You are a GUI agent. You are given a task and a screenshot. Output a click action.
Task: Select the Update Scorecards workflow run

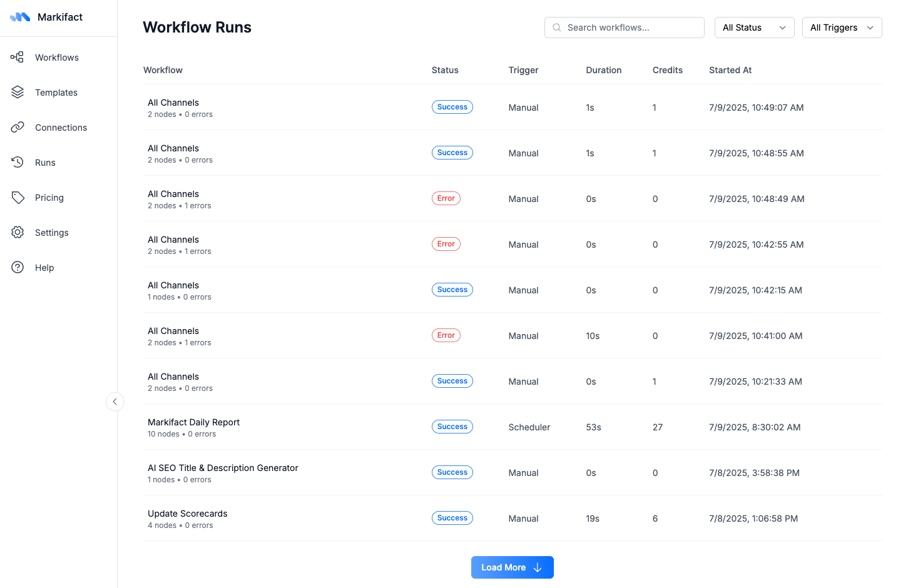pos(187,514)
